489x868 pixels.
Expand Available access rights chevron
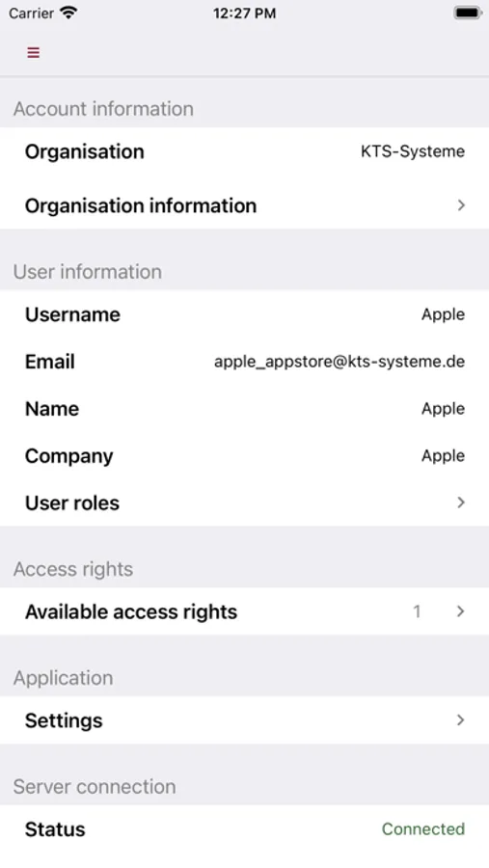(x=461, y=611)
